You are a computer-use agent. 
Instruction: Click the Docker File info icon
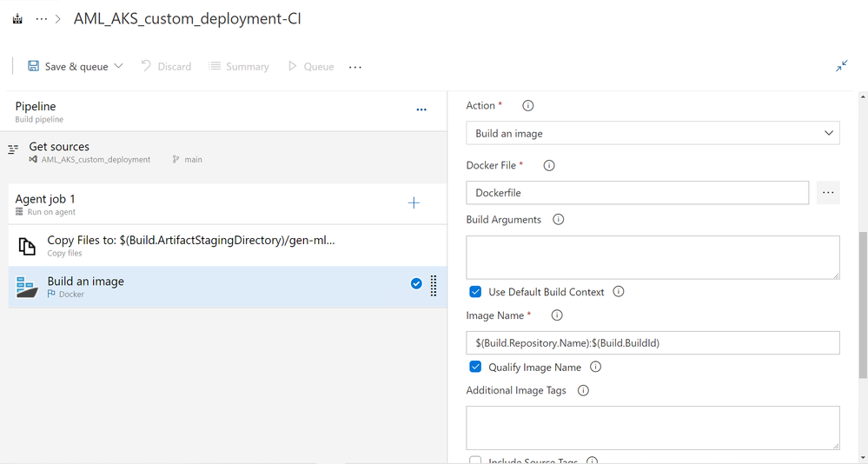pyautogui.click(x=549, y=166)
